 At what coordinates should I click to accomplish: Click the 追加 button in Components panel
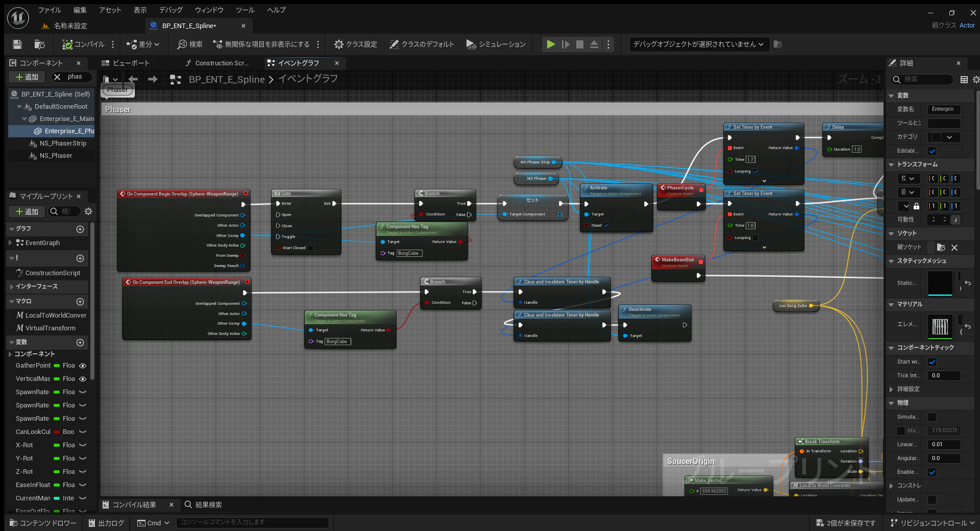(27, 77)
